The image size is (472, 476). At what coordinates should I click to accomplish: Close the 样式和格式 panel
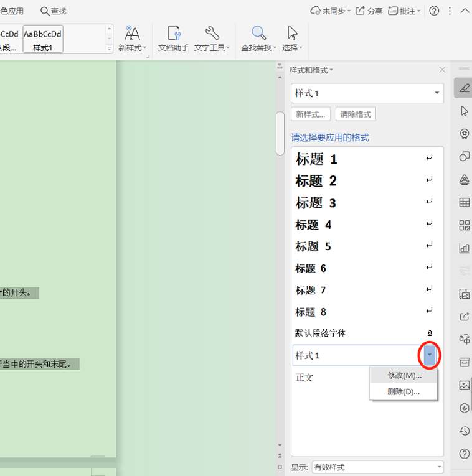pyautogui.click(x=442, y=70)
